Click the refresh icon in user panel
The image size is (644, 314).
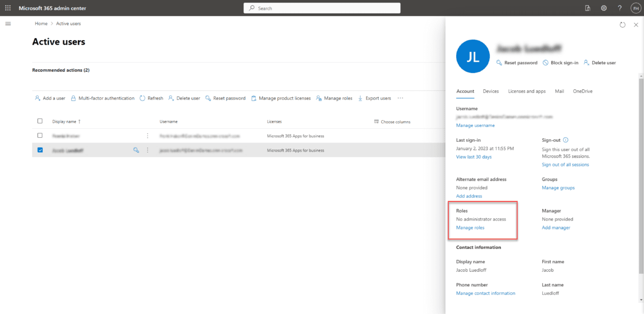point(622,25)
